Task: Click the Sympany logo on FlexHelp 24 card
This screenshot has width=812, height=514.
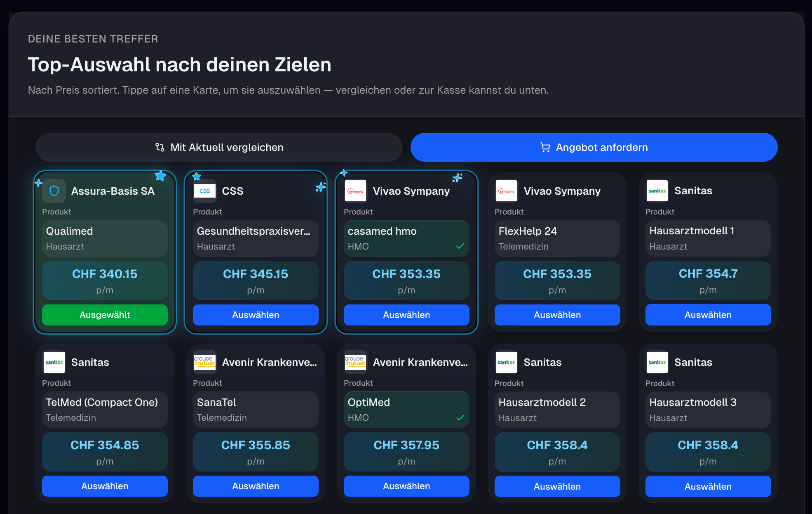Action: pyautogui.click(x=506, y=191)
